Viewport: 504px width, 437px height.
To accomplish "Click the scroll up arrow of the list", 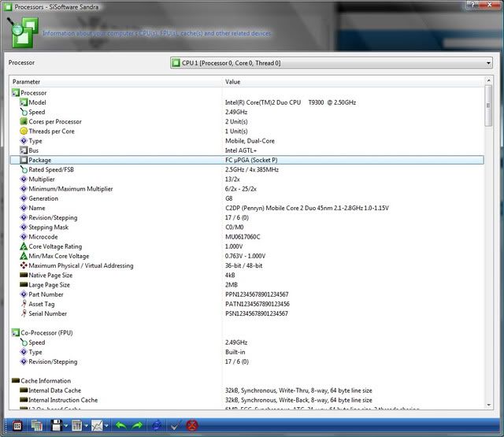I will 488,80.
